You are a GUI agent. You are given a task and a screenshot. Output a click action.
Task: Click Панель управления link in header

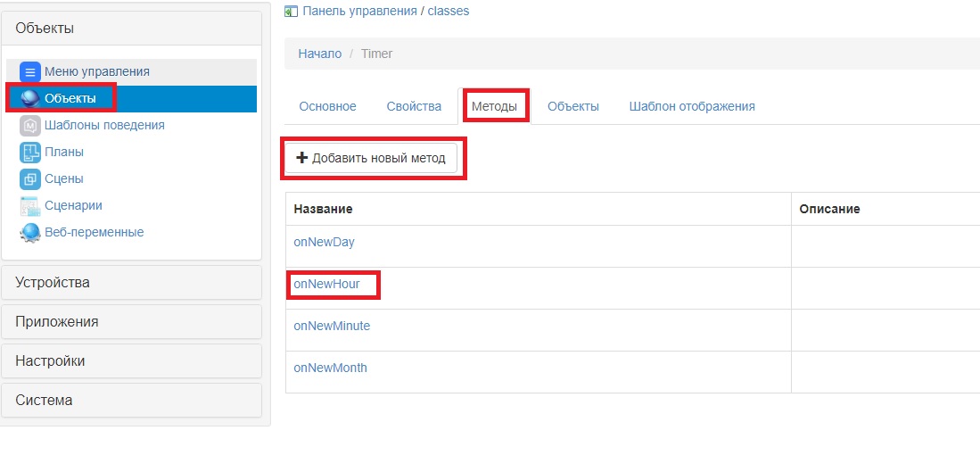(359, 12)
